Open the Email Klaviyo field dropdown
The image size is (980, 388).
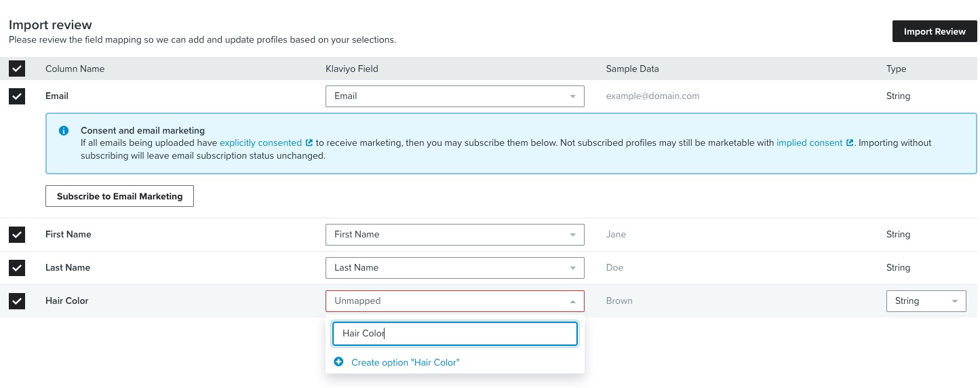pyautogui.click(x=454, y=96)
